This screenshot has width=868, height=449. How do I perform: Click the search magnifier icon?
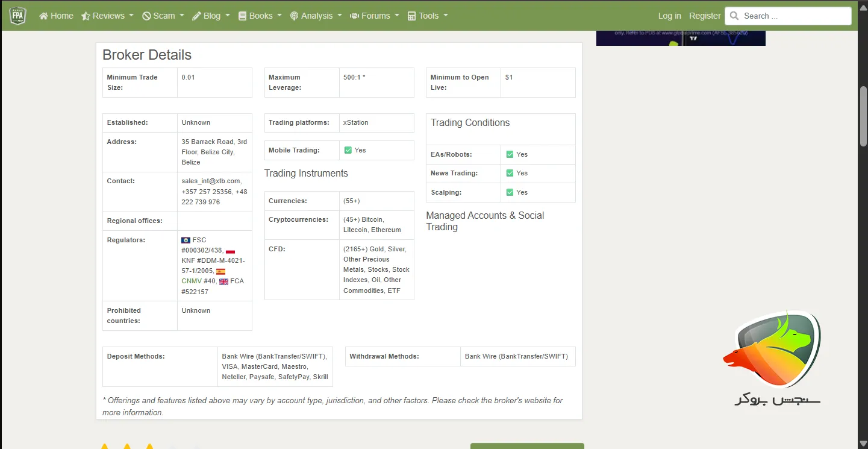point(734,16)
